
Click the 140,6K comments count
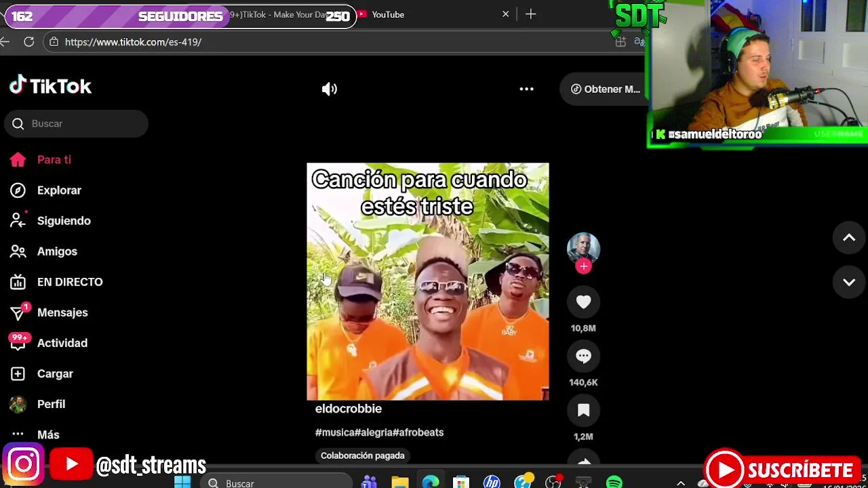pyautogui.click(x=583, y=382)
